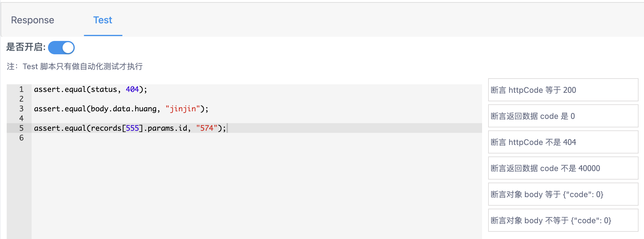Click line number 3 in editor gutter
The width and height of the screenshot is (644, 239).
21,109
